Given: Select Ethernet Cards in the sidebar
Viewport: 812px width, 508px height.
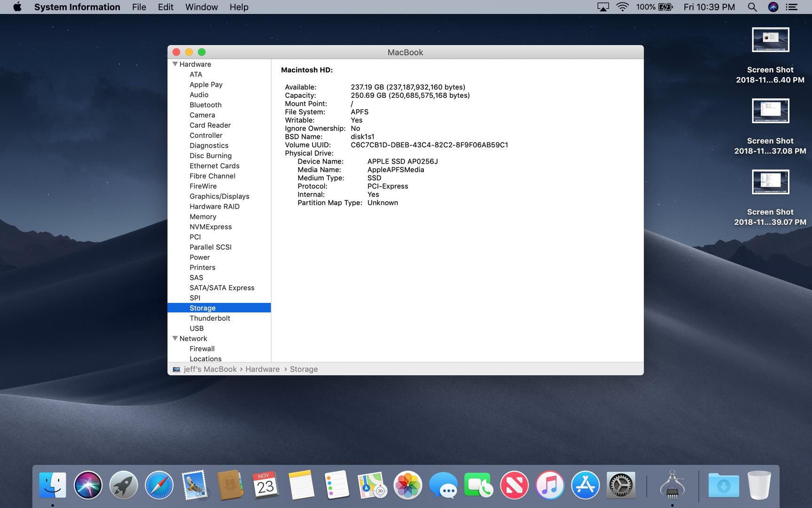Looking at the screenshot, I should (214, 166).
